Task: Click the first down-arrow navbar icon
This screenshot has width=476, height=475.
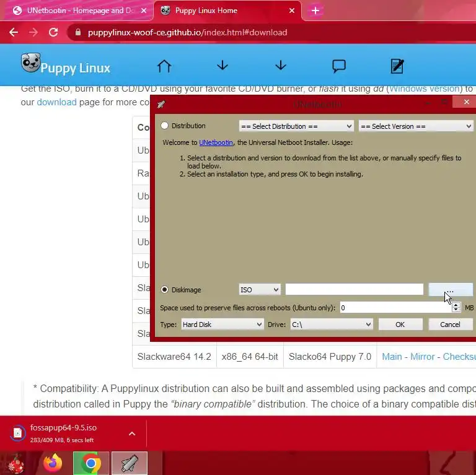Action: click(x=223, y=66)
